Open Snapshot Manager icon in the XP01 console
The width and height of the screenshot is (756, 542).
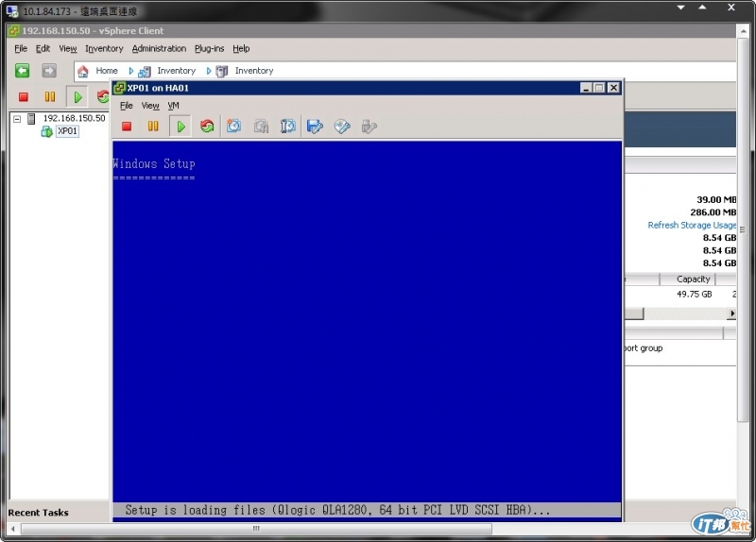click(x=288, y=127)
